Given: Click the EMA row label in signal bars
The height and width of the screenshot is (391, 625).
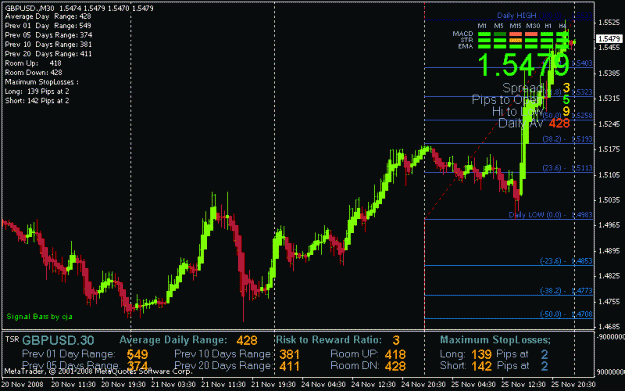Looking at the screenshot, I should coord(466,46).
